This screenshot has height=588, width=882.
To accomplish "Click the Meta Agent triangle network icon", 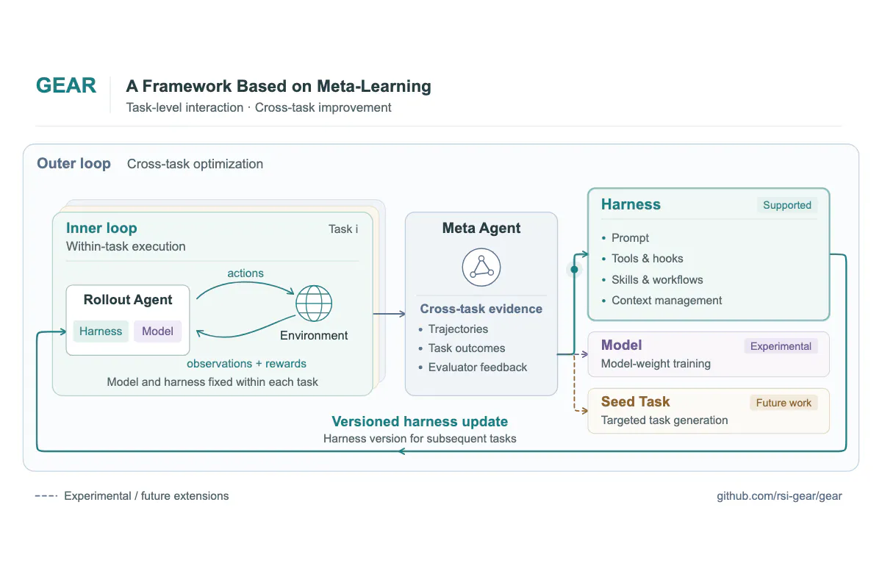I will pyautogui.click(x=481, y=268).
